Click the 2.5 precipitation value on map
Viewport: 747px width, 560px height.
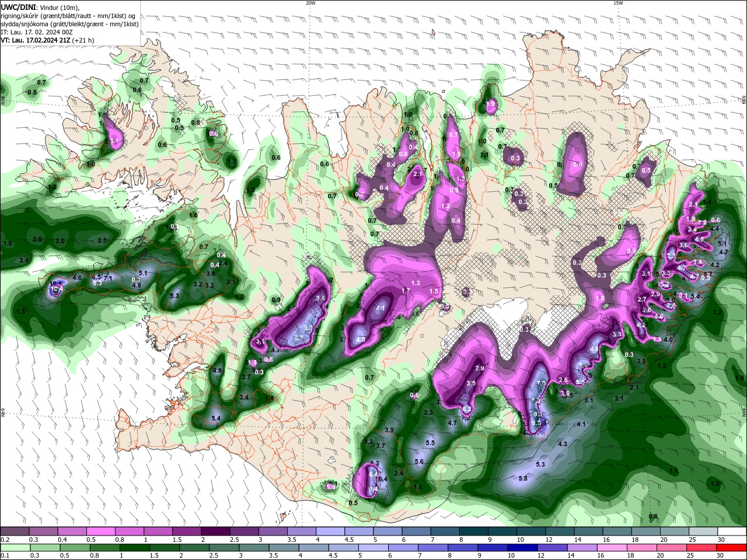coord(102,240)
